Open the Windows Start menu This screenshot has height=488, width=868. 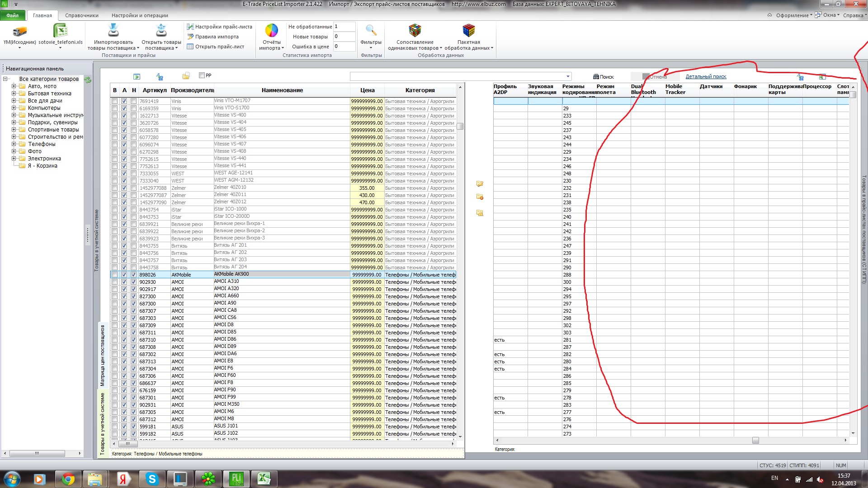12,479
